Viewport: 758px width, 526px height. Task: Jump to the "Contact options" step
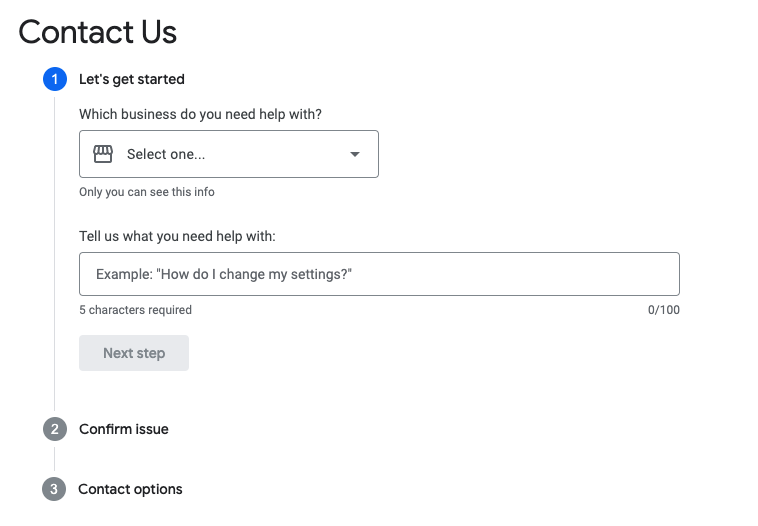point(130,489)
